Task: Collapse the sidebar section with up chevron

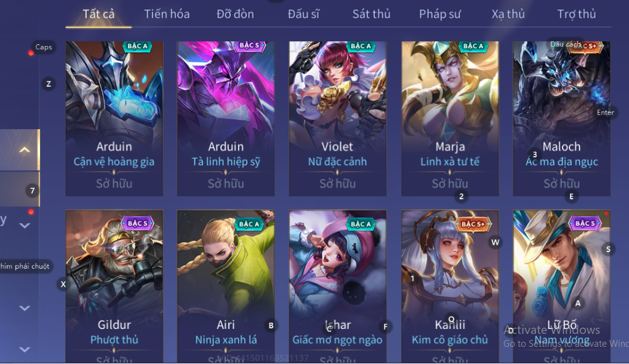Action: (x=25, y=150)
